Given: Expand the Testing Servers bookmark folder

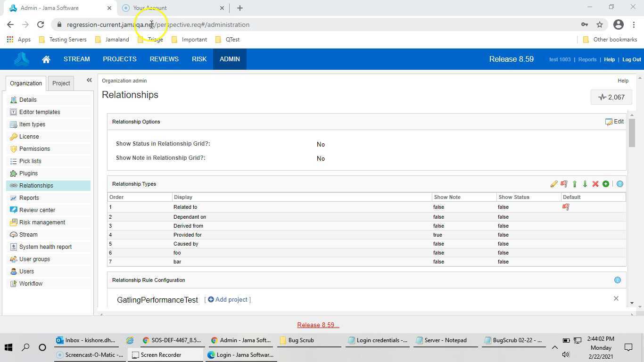Looking at the screenshot, I should point(67,39).
